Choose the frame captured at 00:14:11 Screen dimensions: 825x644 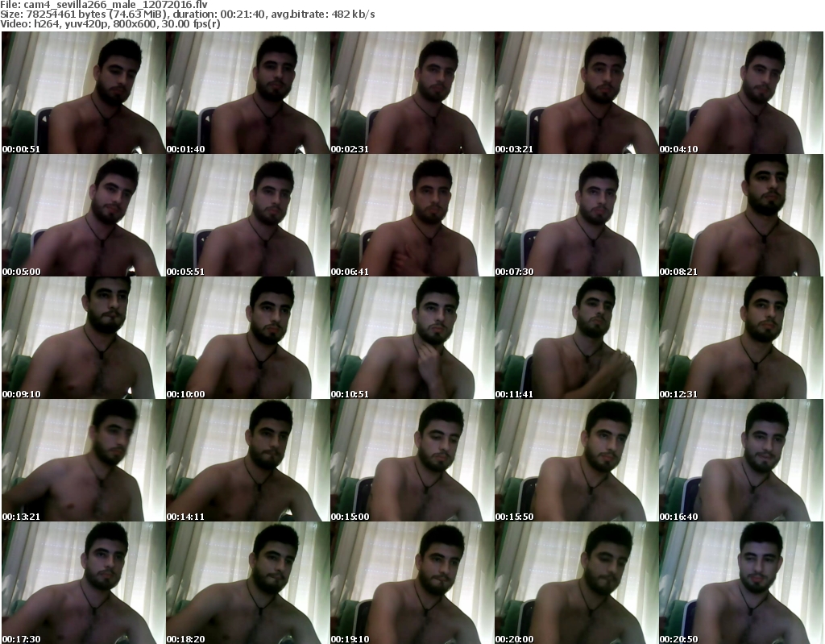[x=248, y=460]
